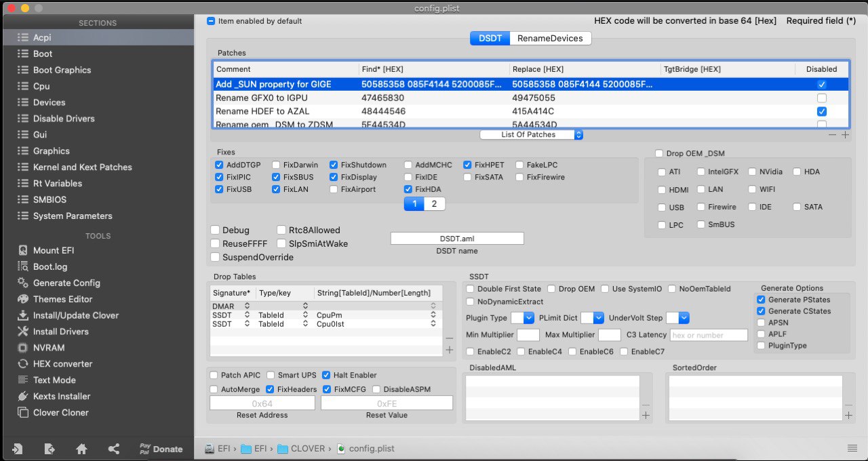Select the Rename HDEF to AZAL patch row
Viewport: 868px width, 461px height.
coord(530,111)
